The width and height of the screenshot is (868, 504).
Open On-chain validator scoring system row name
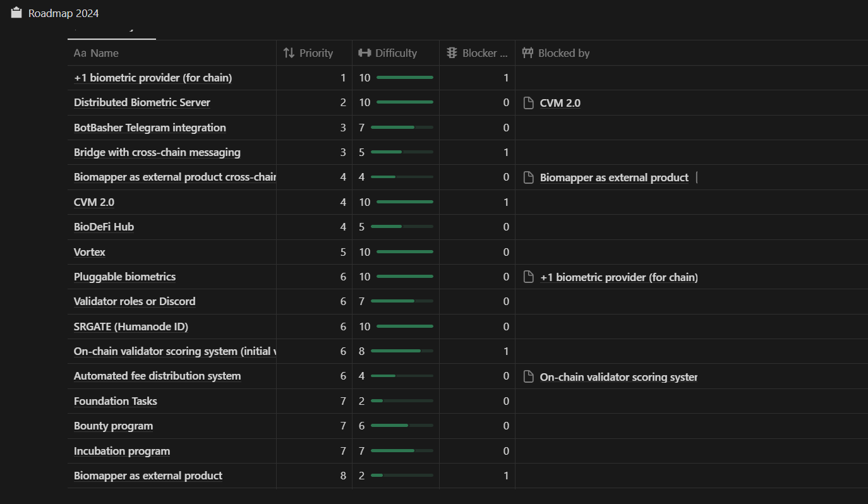click(175, 351)
